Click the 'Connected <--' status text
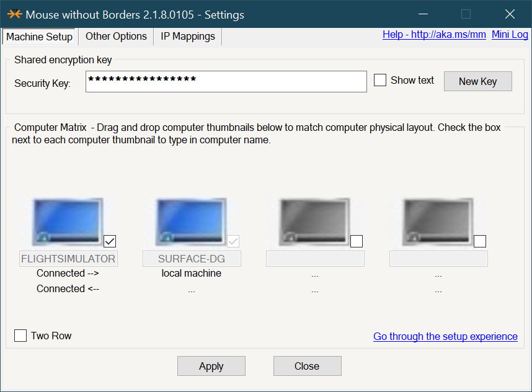Viewport: 532px width, 392px height. click(68, 289)
